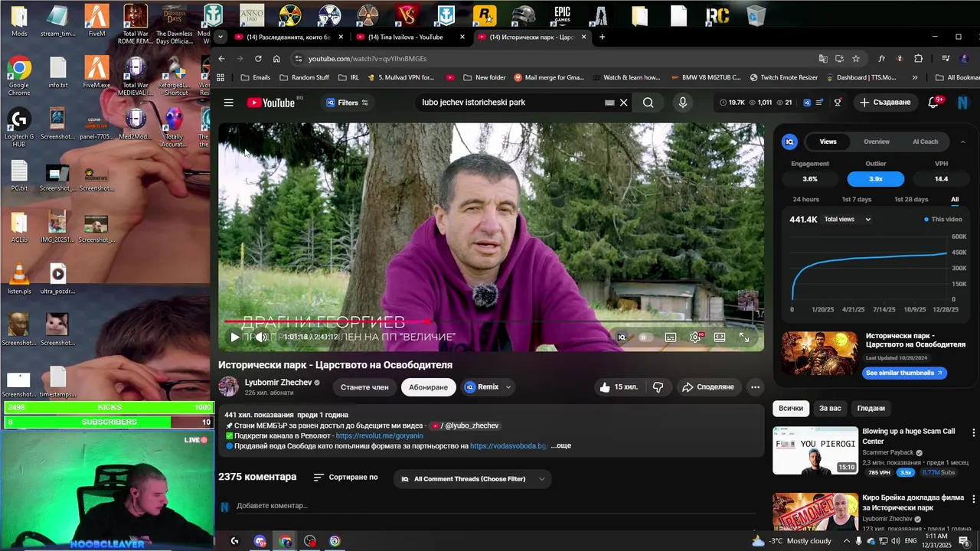Open the Chrome tab search dropdown arrow

(x=220, y=37)
